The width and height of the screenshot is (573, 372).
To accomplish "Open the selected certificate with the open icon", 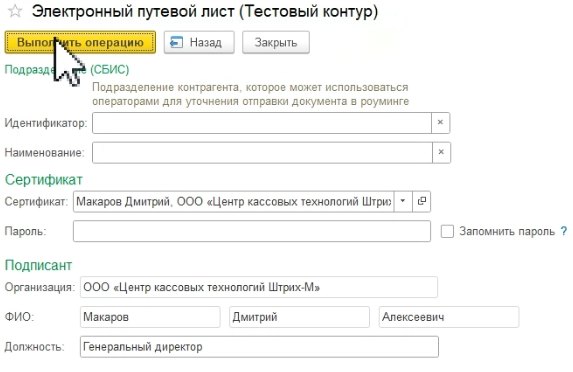I will [x=421, y=201].
